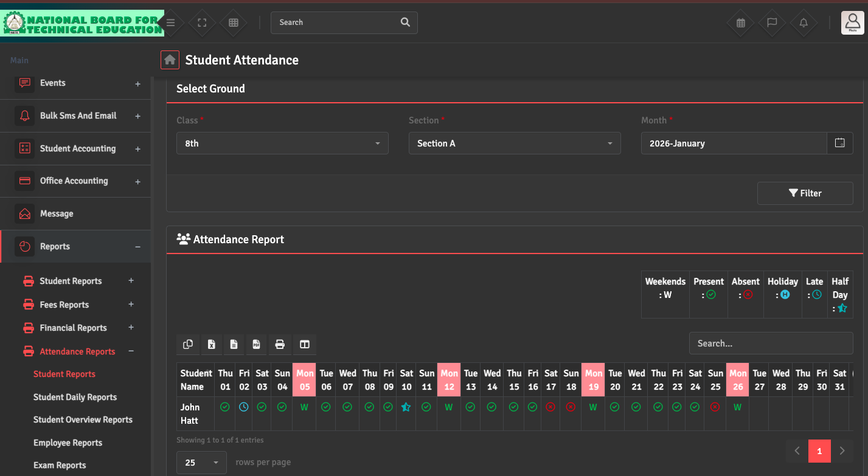Toggle the sidebar hamburger menu
Image resolution: width=868 pixels, height=476 pixels.
tap(171, 22)
